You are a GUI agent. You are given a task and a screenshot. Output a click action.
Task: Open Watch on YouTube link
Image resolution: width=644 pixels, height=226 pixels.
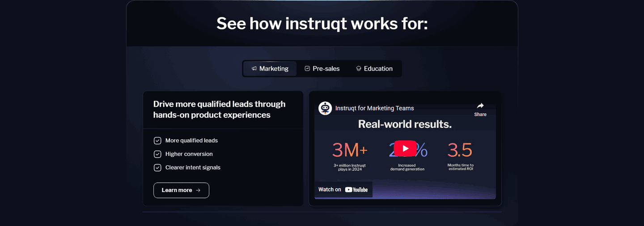[343, 189]
